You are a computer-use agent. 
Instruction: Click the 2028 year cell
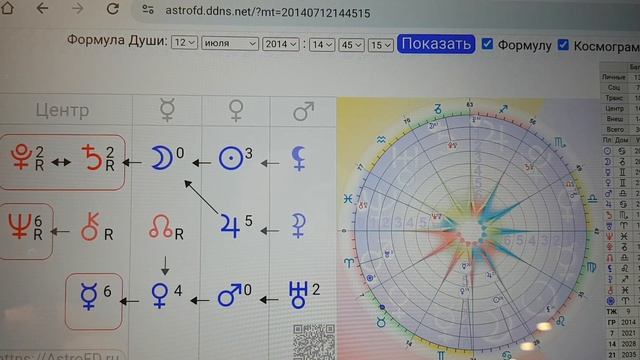click(629, 344)
